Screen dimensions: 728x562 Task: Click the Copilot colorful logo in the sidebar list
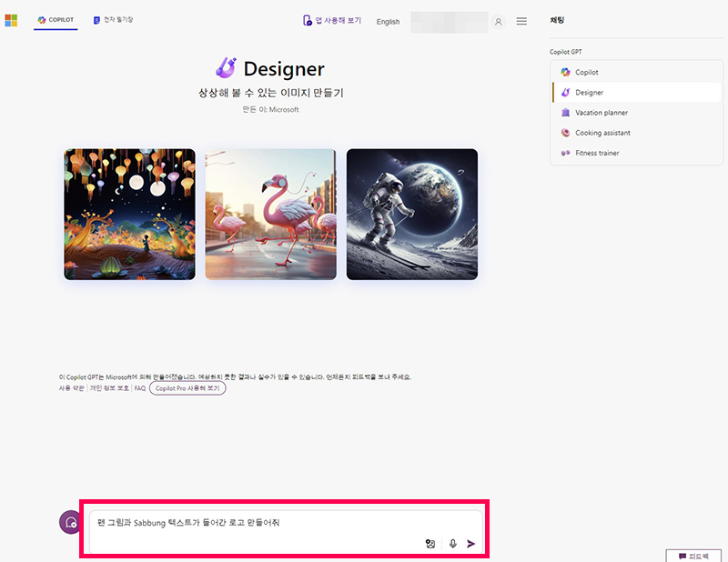tap(565, 73)
